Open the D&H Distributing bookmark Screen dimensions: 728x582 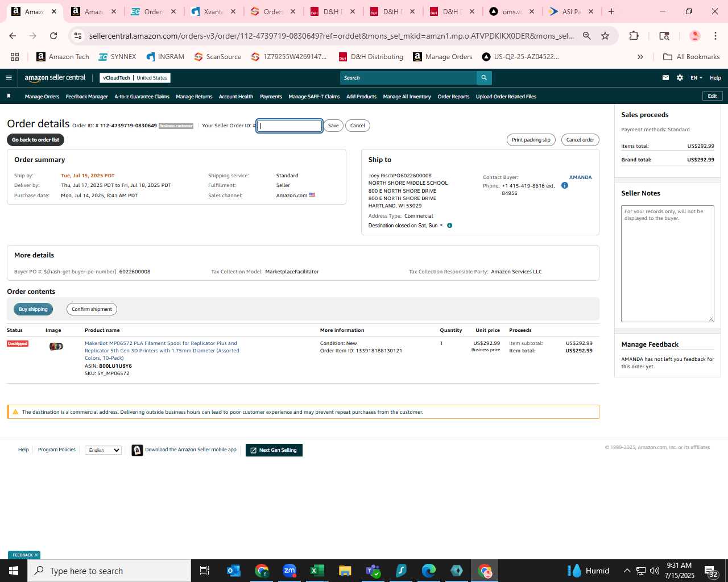pyautogui.click(x=371, y=57)
